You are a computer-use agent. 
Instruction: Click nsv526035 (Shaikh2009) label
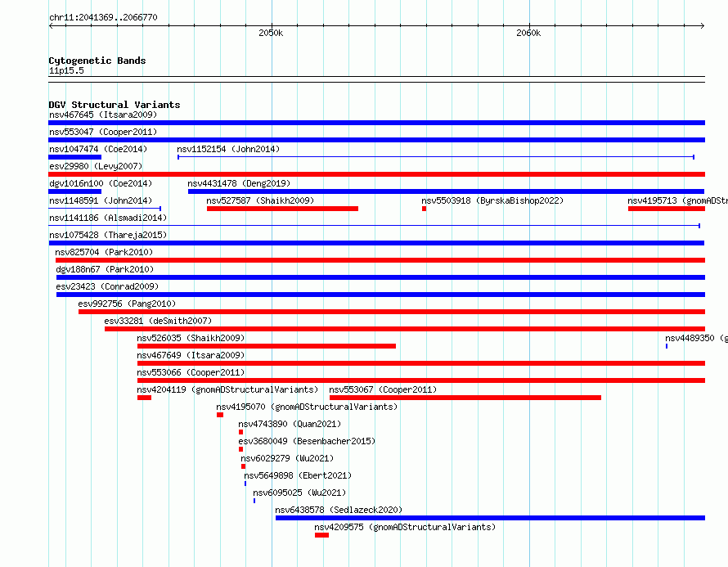tap(191, 338)
